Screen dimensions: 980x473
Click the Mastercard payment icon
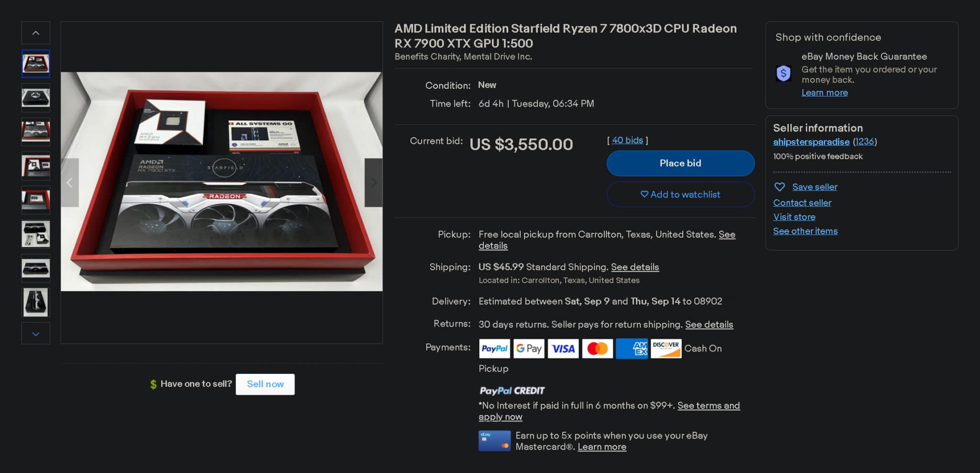(597, 348)
